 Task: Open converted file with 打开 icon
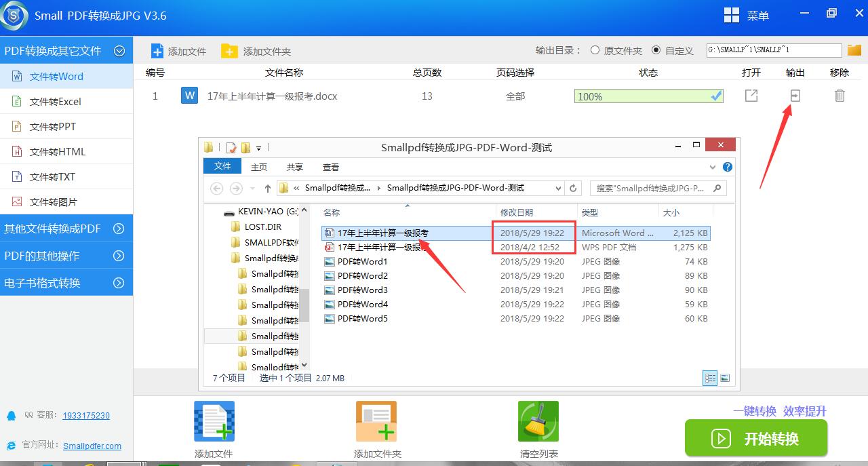click(x=751, y=96)
